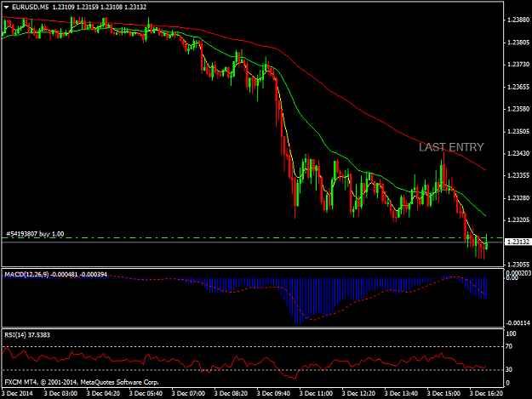
Task: Click the RSI scale level 30
Action: [508, 369]
